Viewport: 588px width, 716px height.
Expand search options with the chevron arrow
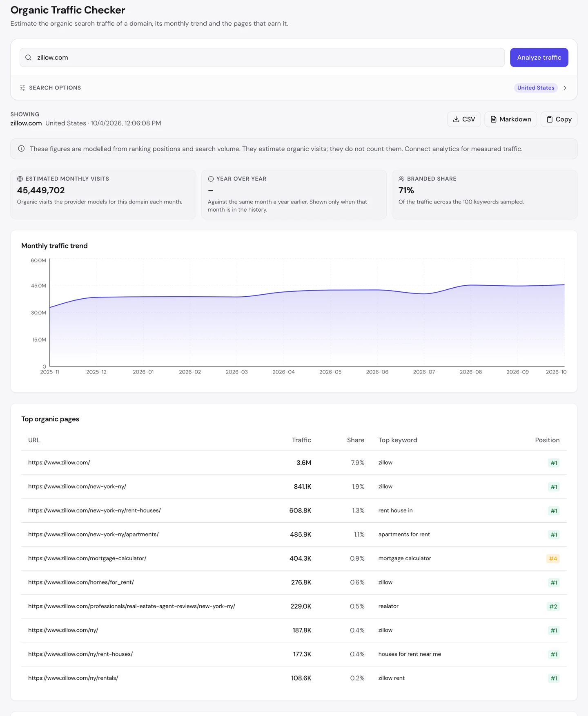(x=565, y=88)
